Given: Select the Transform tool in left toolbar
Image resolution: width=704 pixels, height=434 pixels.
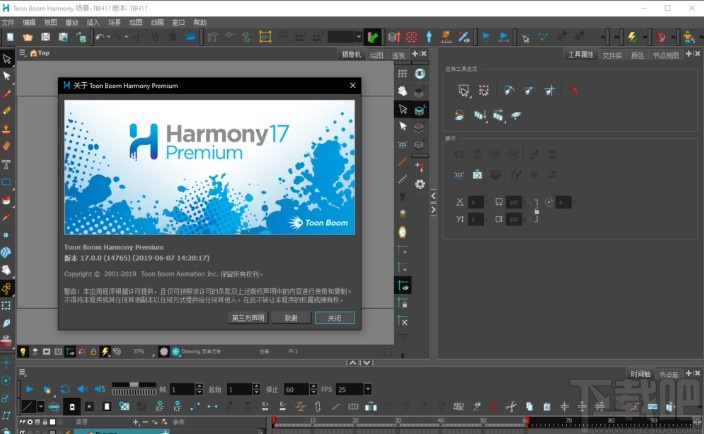Looking at the screenshot, I should pyautogui.click(x=6, y=59).
